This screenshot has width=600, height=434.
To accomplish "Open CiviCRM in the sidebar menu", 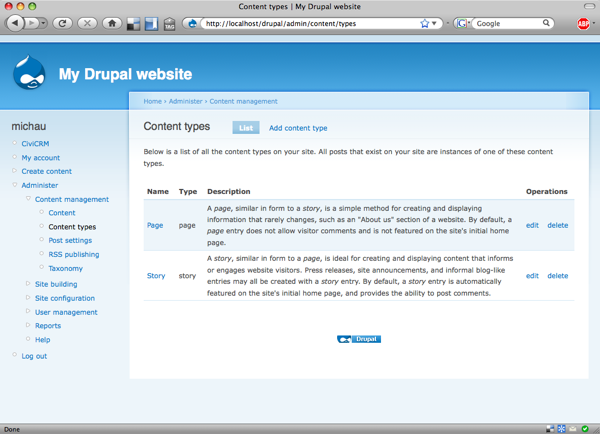I will 35,144.
